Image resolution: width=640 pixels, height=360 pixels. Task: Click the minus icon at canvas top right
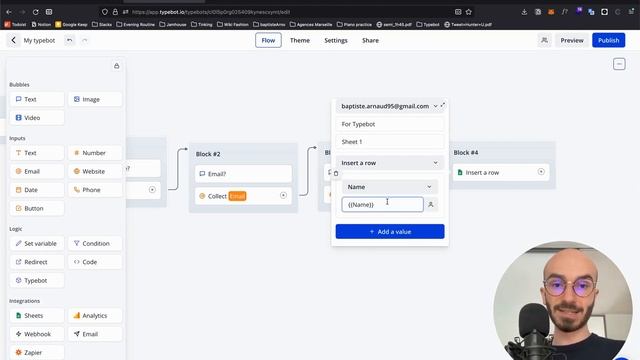pos(619,64)
